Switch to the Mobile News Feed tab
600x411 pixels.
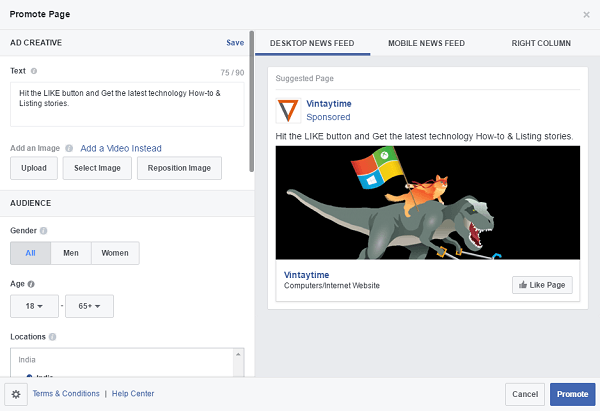[426, 43]
